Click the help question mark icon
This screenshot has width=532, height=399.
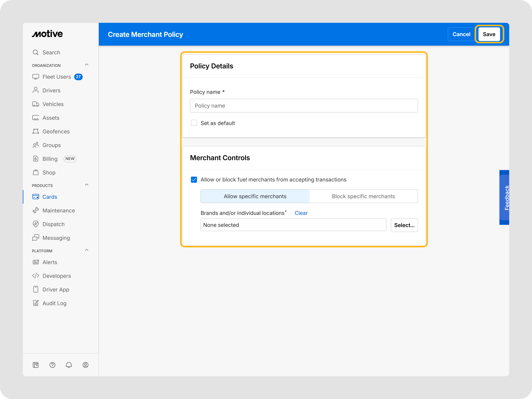tap(52, 365)
